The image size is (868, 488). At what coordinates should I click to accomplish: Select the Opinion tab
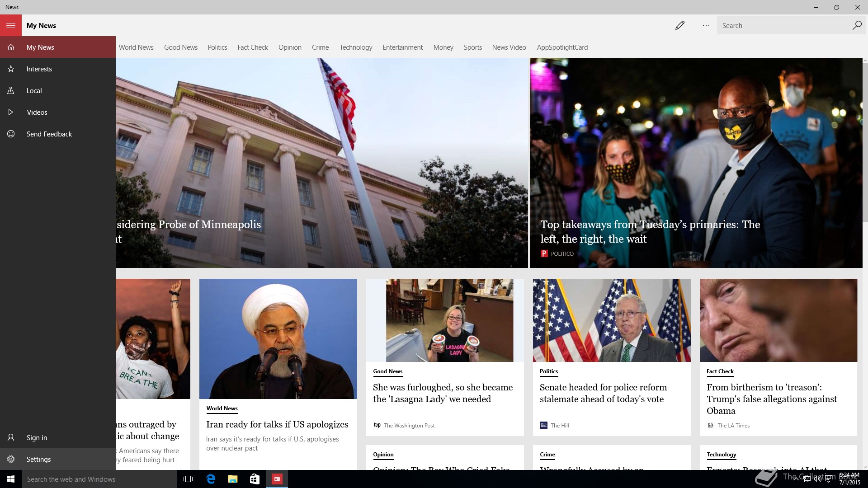(290, 47)
